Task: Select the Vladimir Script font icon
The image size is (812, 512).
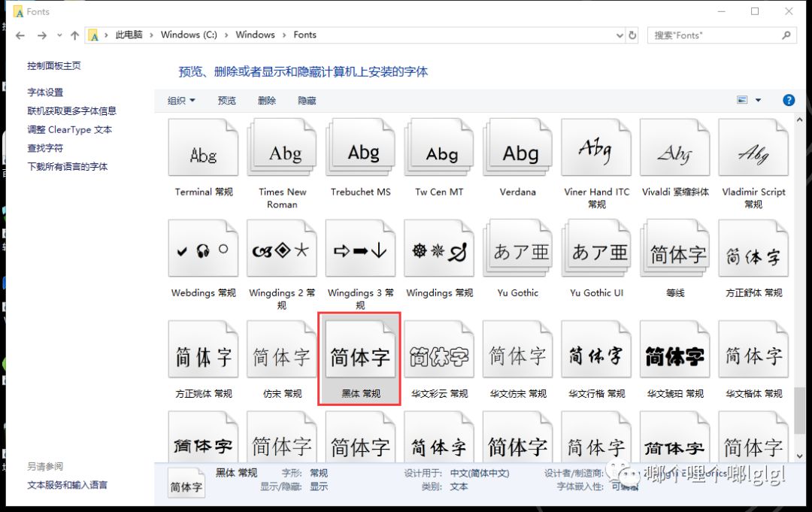Action: pyautogui.click(x=754, y=147)
